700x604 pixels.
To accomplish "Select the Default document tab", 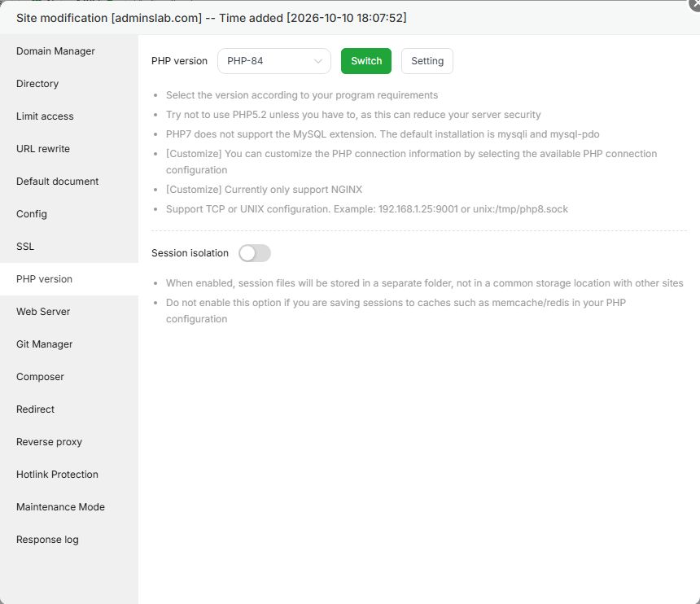I will point(69,182).
